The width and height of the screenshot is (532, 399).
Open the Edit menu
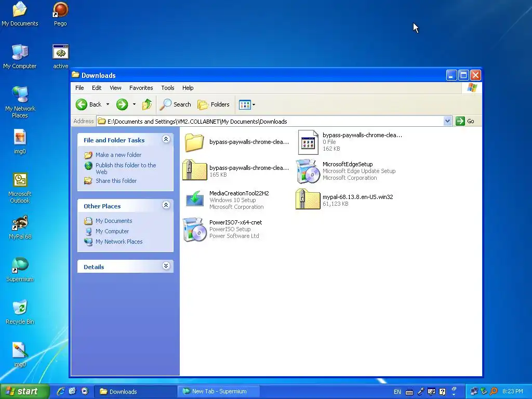click(x=97, y=88)
